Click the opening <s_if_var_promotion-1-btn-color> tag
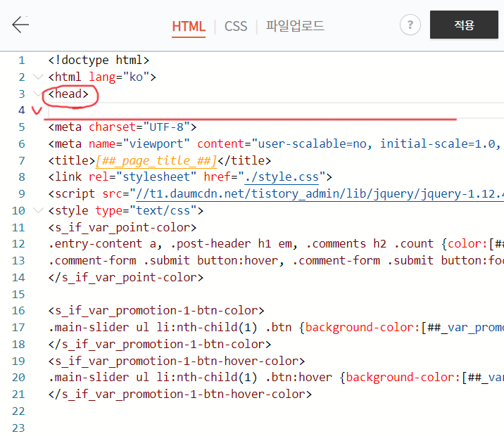The image size is (504, 436). [156, 311]
